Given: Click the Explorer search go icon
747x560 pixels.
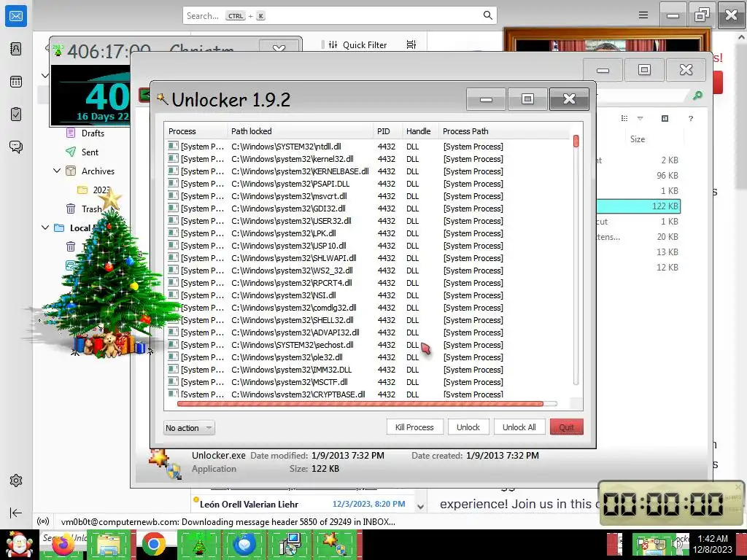Looking at the screenshot, I should coord(697,96).
